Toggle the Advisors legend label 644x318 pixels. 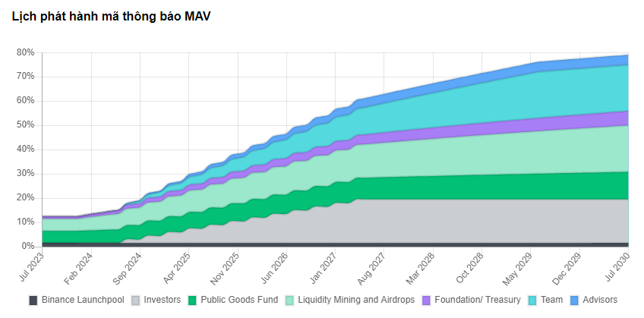pyautogui.click(x=600, y=300)
